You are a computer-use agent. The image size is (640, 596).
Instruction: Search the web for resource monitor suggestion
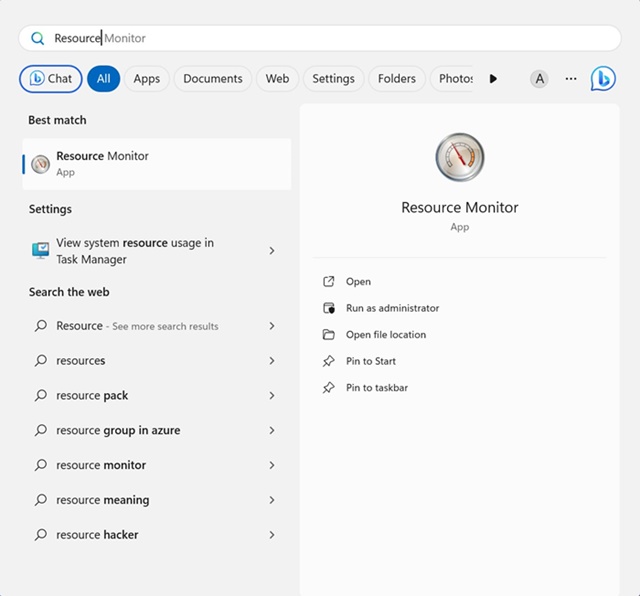pyautogui.click(x=157, y=465)
